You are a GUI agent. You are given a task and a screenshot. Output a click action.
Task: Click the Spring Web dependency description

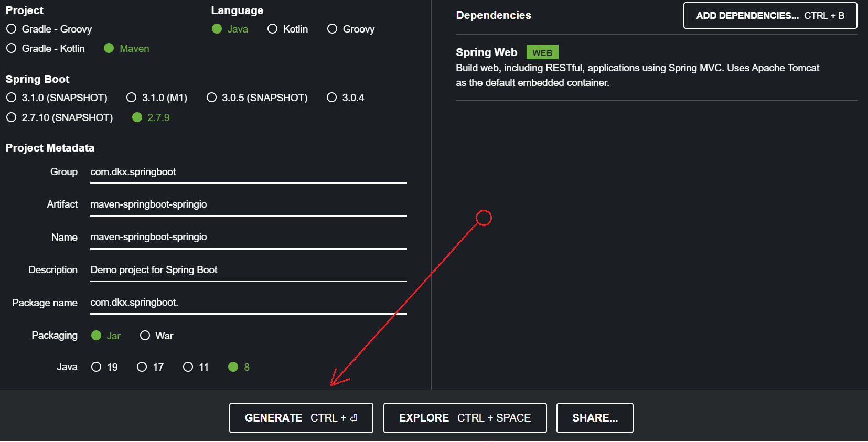pos(637,75)
